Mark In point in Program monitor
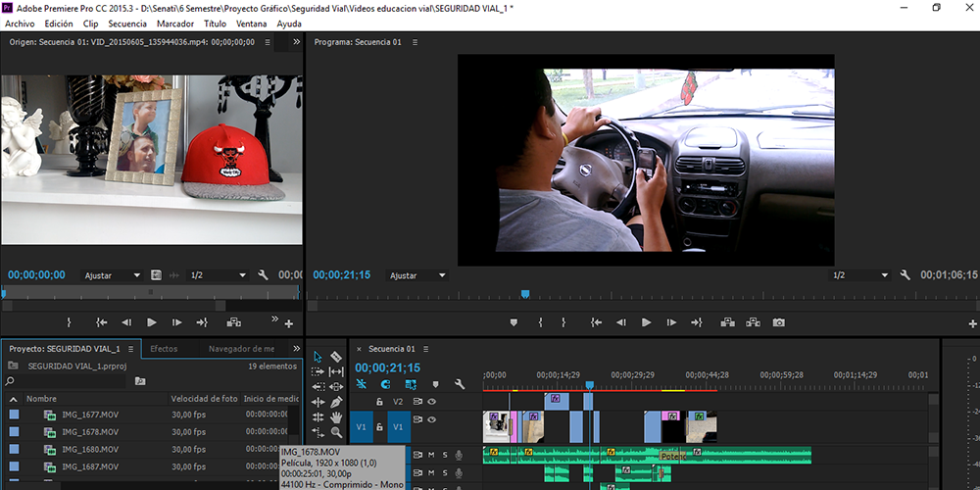 (540, 322)
